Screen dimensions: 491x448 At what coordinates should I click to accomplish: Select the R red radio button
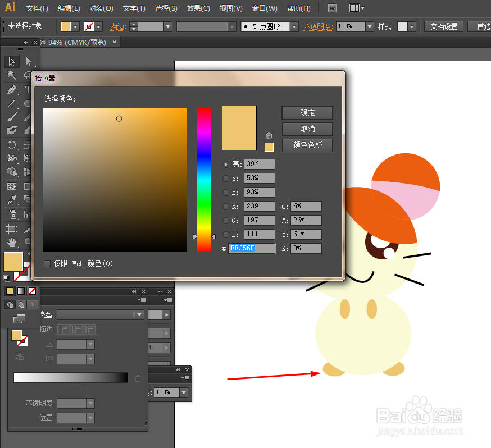coord(225,207)
